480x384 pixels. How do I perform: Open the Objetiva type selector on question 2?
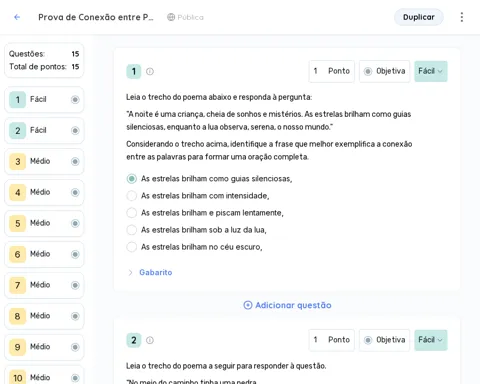pyautogui.click(x=384, y=340)
